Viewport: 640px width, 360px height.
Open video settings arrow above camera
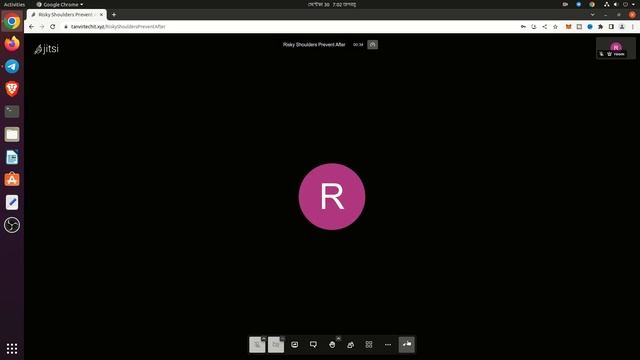coord(282,338)
